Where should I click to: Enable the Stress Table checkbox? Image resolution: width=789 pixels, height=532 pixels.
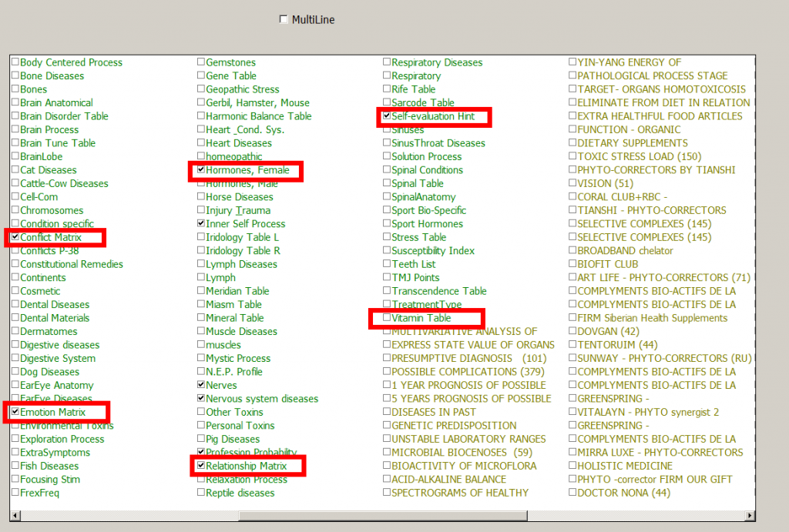click(x=387, y=237)
